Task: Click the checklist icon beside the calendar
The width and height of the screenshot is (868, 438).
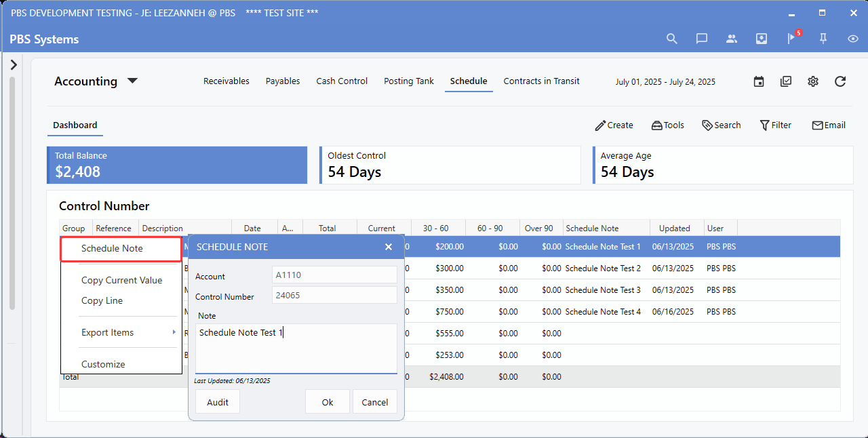Action: pos(786,81)
